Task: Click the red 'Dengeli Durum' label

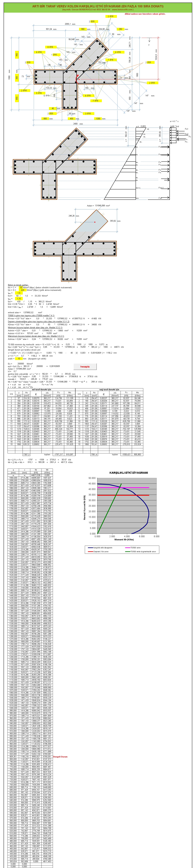Action: click(x=60, y=757)
